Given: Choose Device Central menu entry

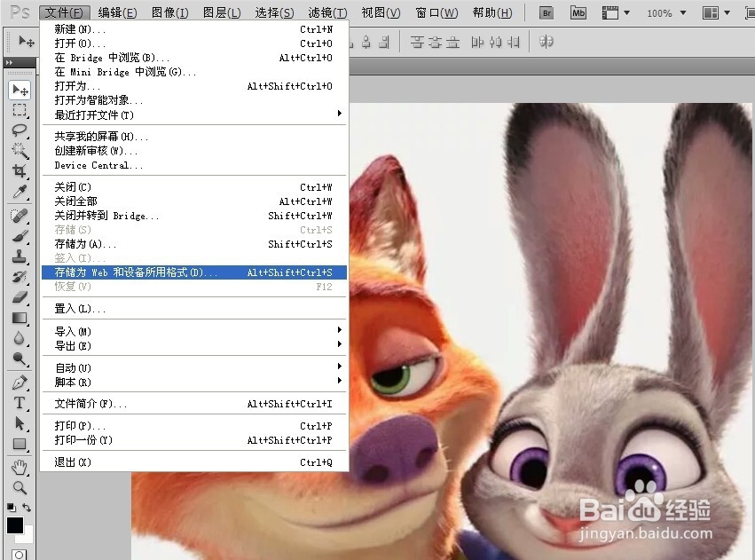Looking at the screenshot, I should click(x=193, y=165).
